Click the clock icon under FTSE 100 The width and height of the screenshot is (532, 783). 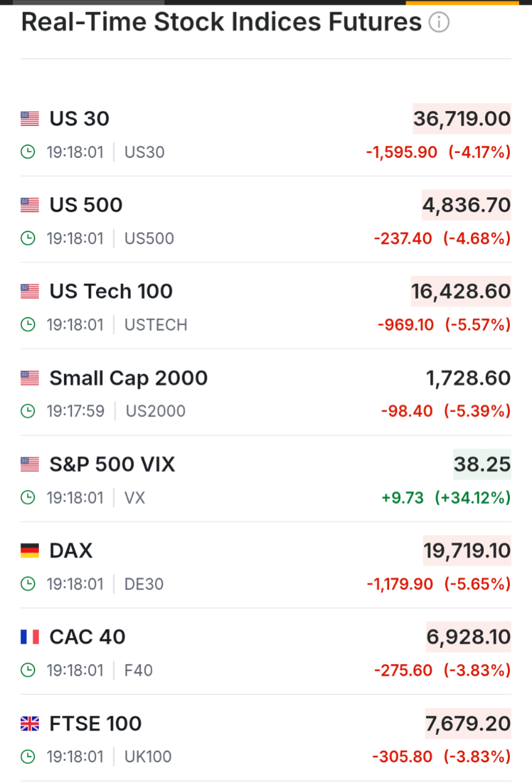click(28, 756)
